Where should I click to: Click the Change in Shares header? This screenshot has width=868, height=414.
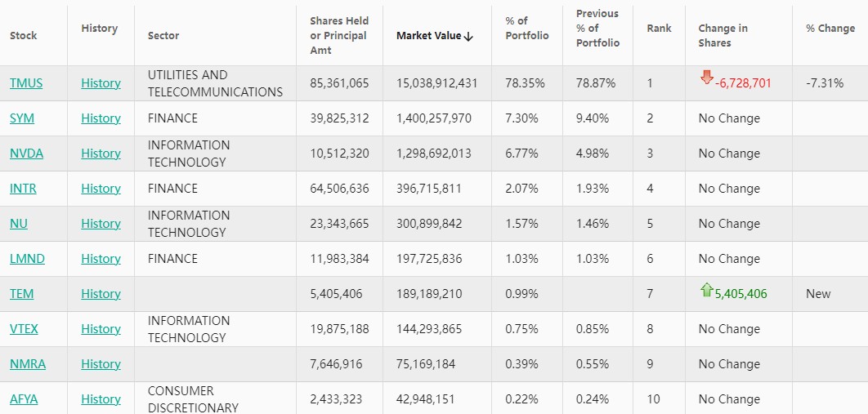tap(723, 36)
